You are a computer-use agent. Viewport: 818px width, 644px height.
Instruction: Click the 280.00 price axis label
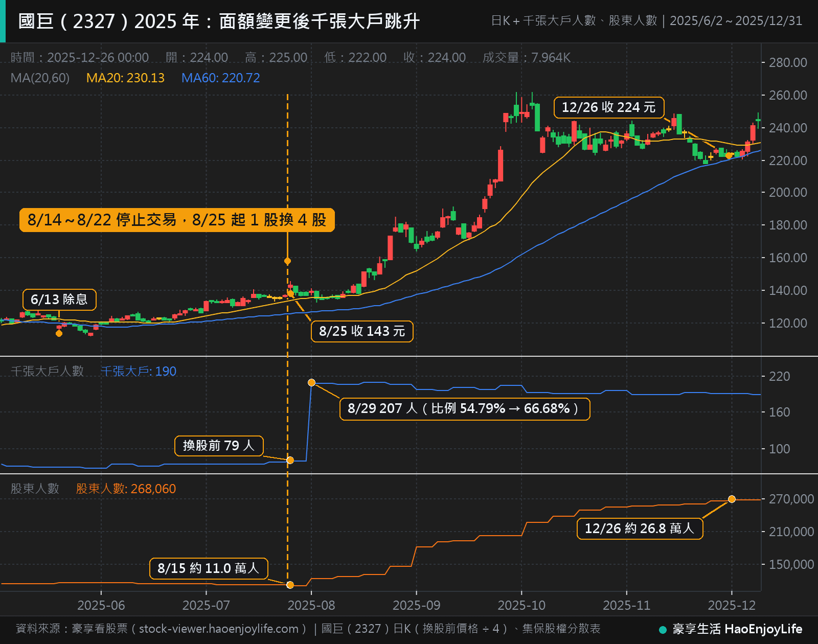coord(788,63)
